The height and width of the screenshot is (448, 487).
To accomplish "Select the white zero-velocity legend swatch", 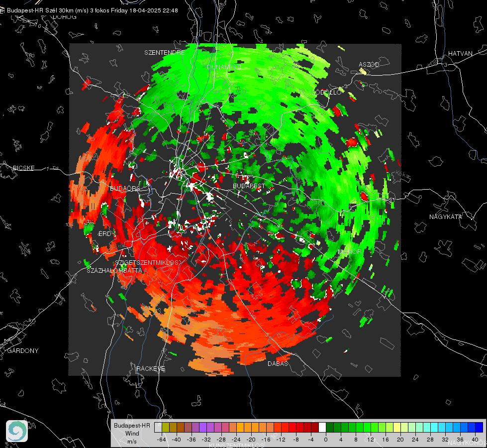I will click(322, 428).
